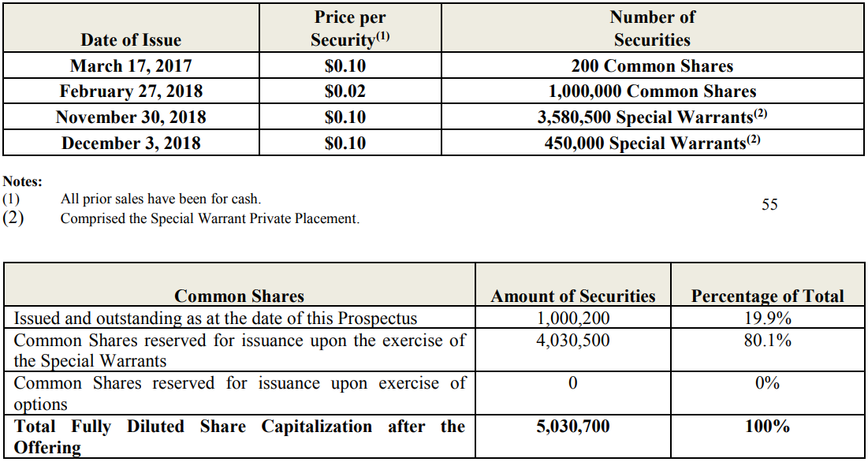Image resolution: width=868 pixels, height=462 pixels.
Task: Click the "Amount of Securities" column header
Action: (572, 296)
